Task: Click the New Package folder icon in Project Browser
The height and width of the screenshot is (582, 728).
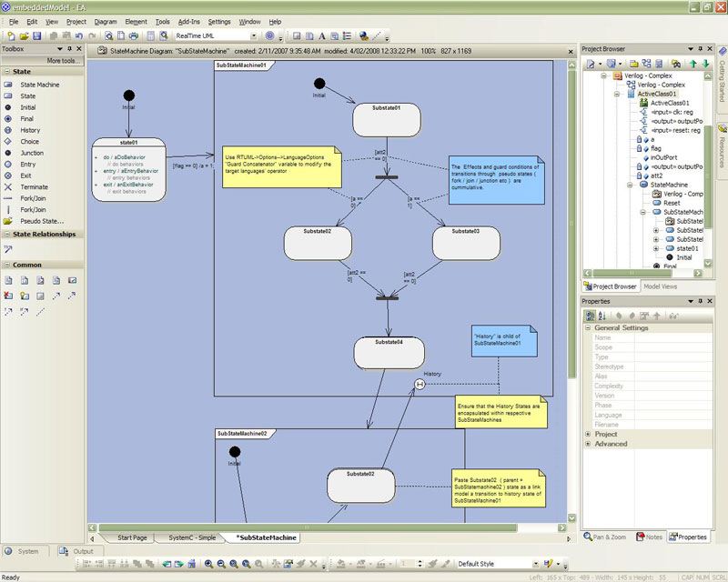Action: tap(633, 64)
